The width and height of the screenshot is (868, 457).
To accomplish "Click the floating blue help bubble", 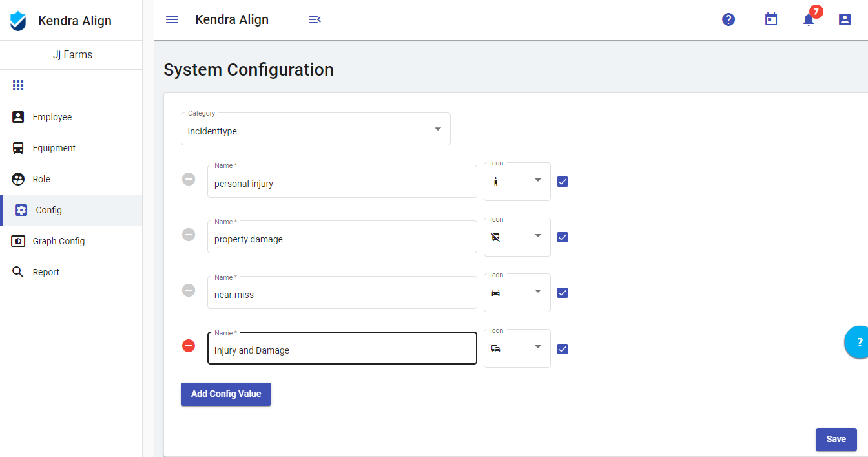I will (858, 343).
